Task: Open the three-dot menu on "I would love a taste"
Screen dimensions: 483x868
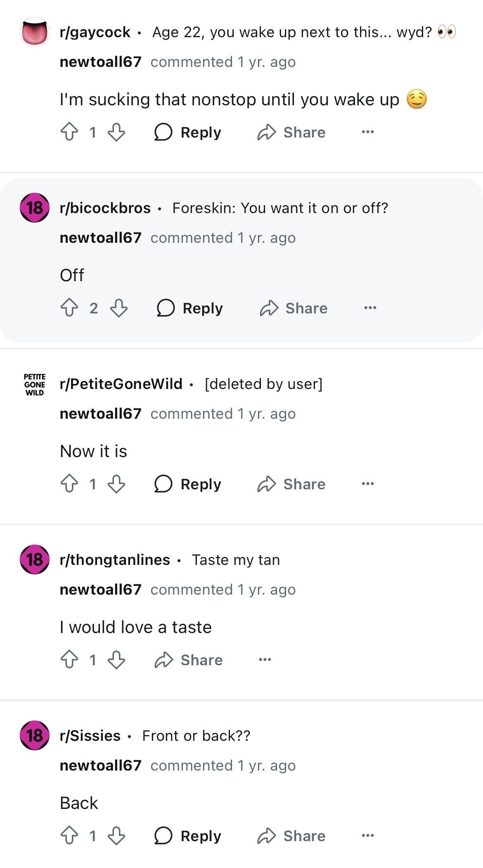Action: [265, 660]
